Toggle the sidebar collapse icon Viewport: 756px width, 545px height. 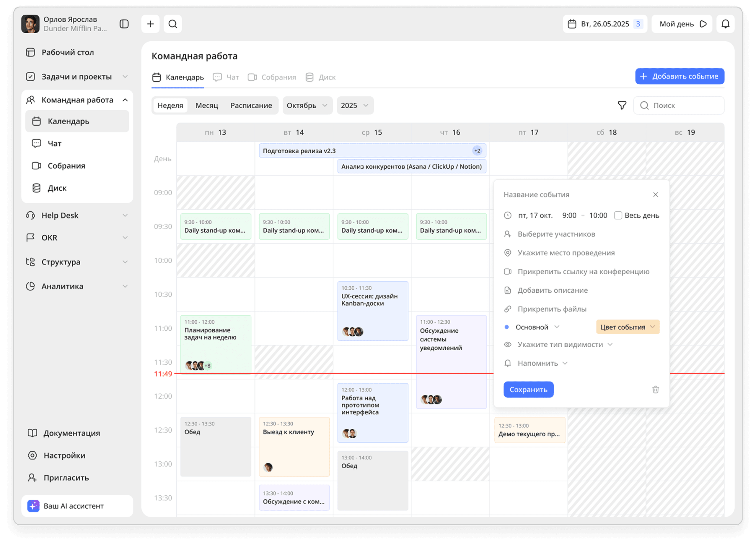tap(124, 24)
